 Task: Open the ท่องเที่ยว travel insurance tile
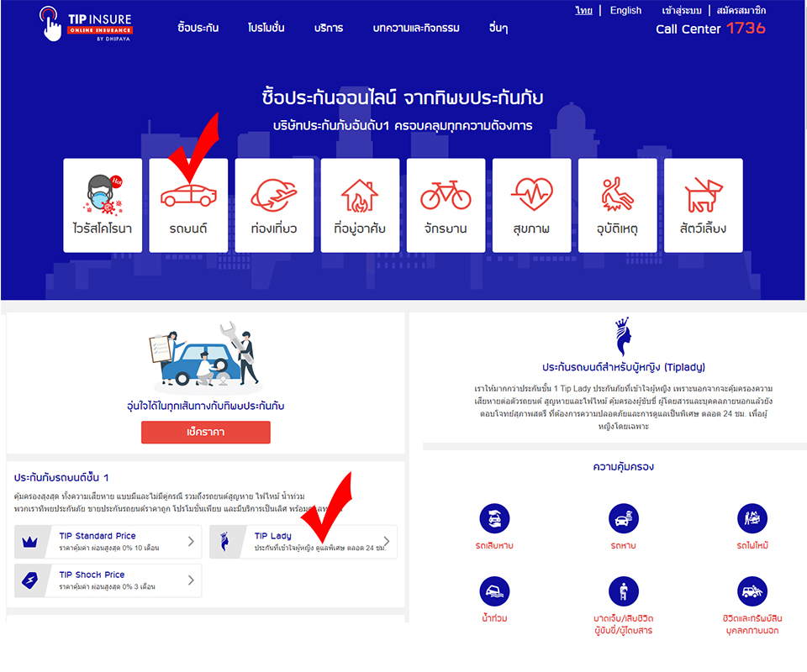point(274,205)
